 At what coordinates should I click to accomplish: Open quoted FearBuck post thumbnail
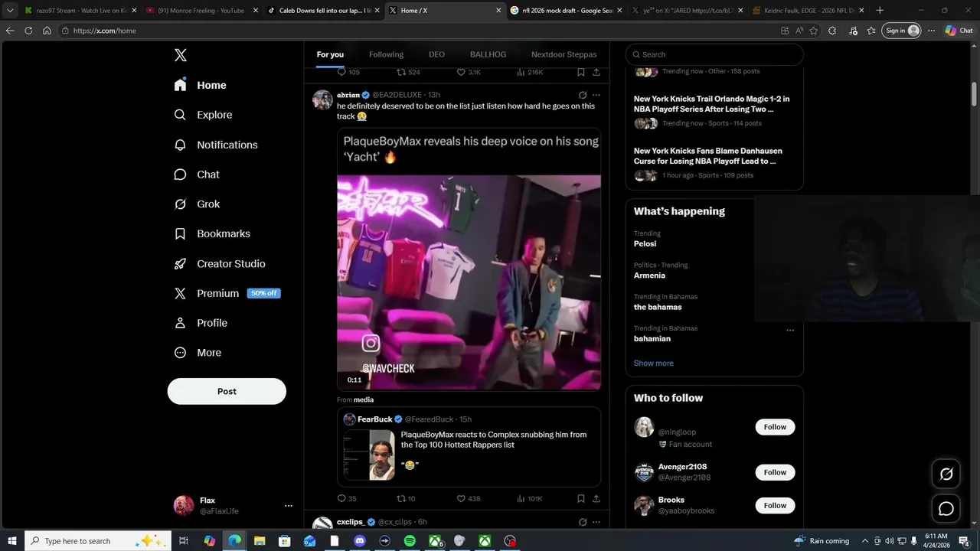pos(369,455)
